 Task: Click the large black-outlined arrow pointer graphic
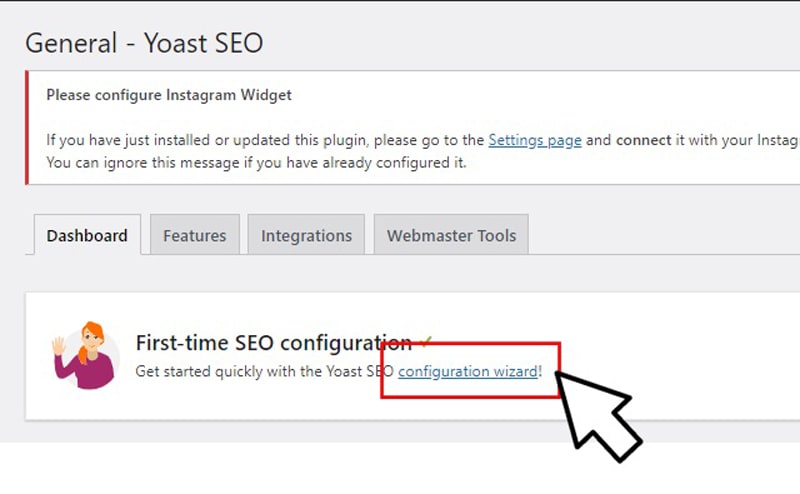(x=598, y=416)
